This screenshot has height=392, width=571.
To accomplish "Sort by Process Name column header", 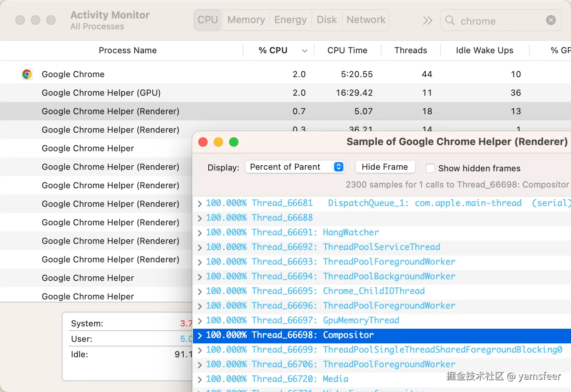I will pos(128,51).
